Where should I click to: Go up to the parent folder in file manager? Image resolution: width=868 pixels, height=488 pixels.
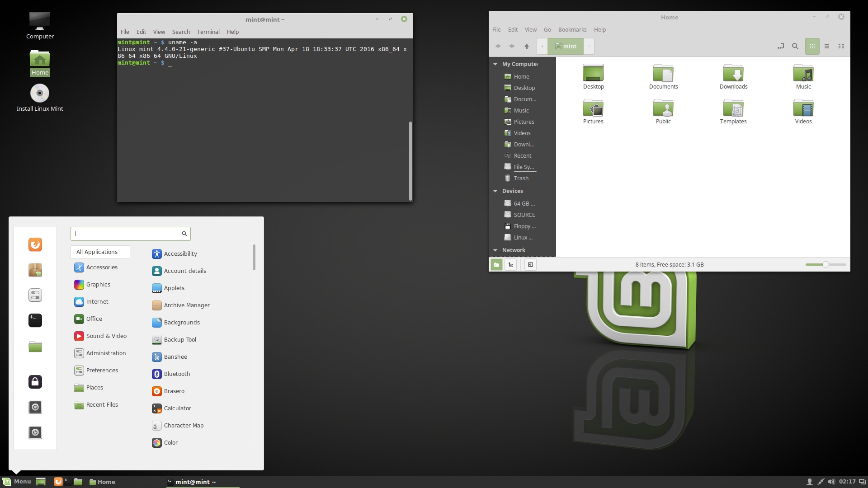pyautogui.click(x=527, y=46)
